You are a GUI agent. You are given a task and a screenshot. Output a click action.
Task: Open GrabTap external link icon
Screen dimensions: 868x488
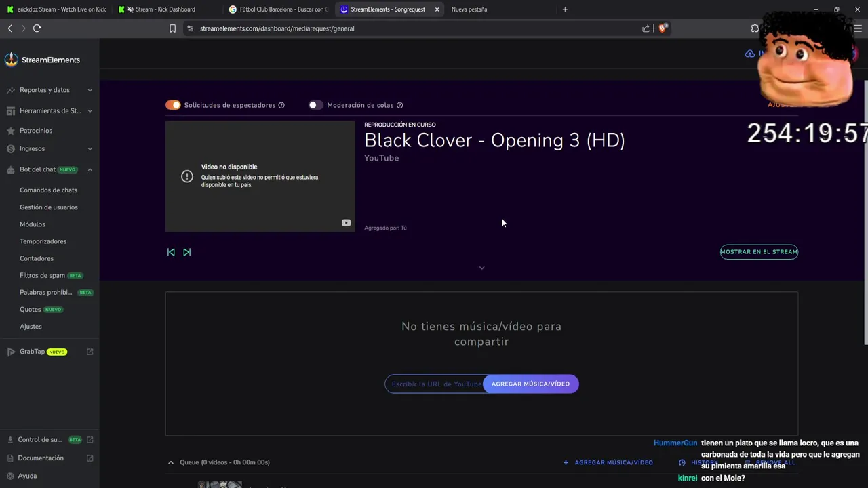[90, 352]
